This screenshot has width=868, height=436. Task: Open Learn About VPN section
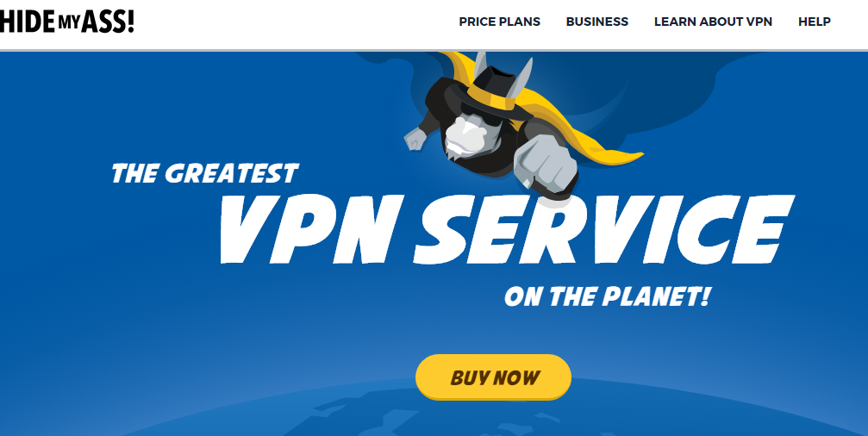tap(713, 22)
